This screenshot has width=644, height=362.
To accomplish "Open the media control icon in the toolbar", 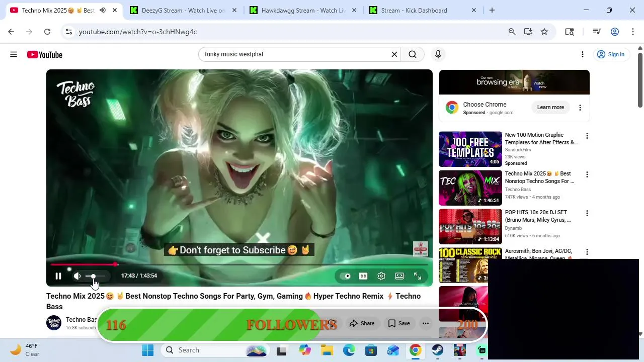I will coord(597,32).
